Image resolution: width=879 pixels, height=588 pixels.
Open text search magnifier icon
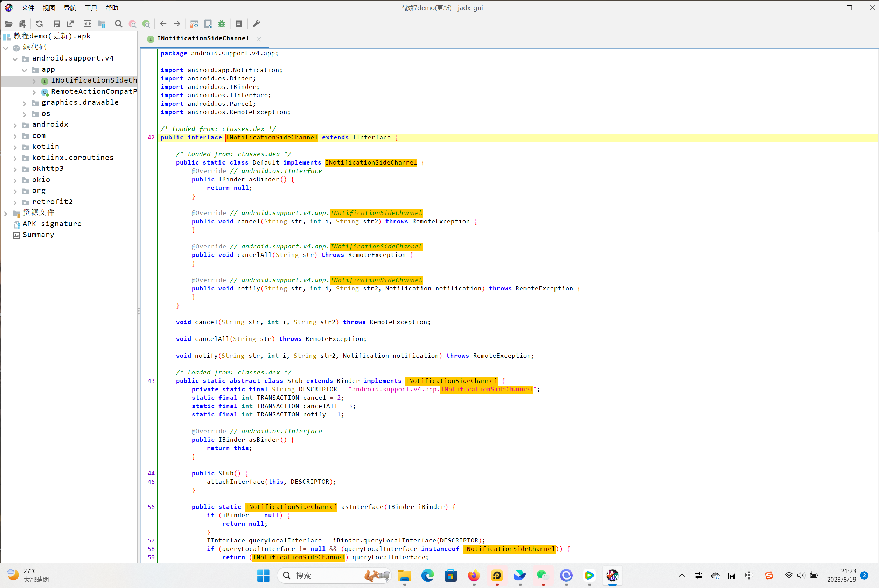pyautogui.click(x=119, y=24)
